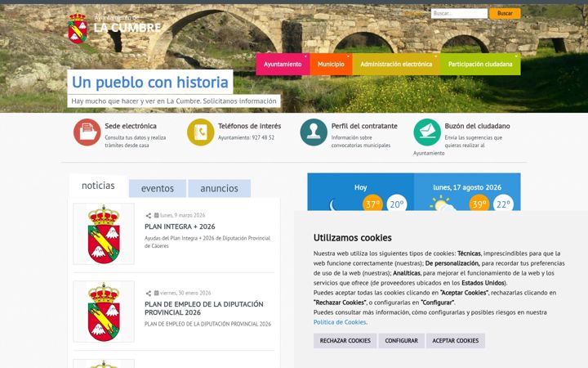
Task: Click the Ayuntamiento: 927 48 52 phone text
Action: coord(247,137)
